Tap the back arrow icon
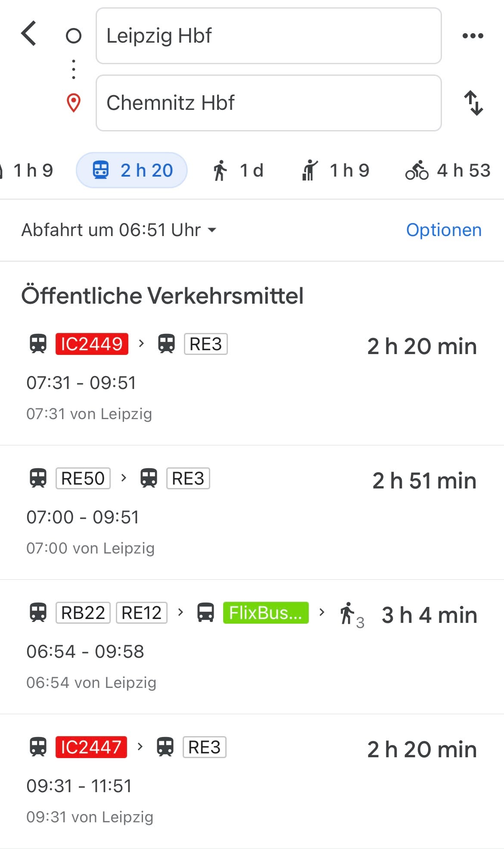Viewport: 504px width, 849px height. pos(29,34)
